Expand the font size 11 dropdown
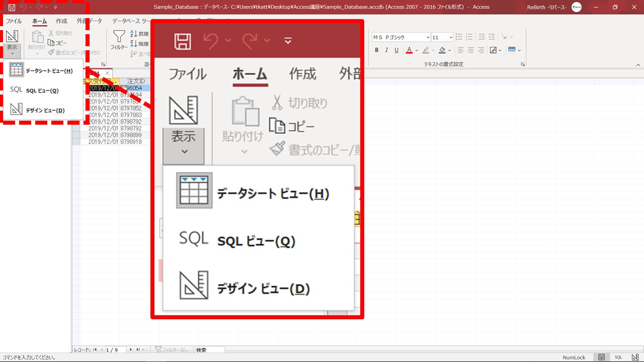 point(450,37)
